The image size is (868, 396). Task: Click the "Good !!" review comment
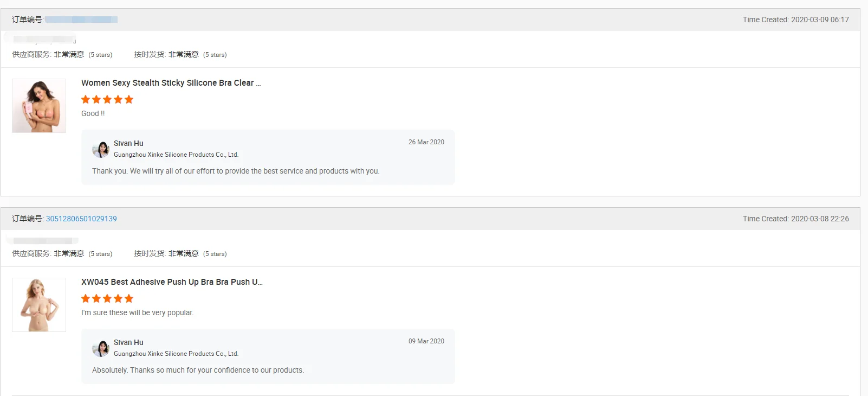pos(93,114)
